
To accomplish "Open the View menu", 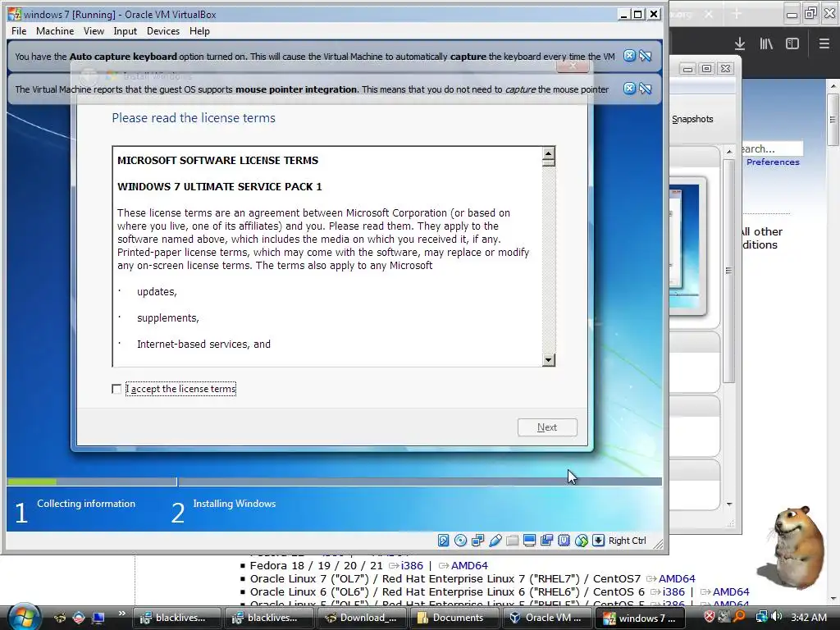I will coord(94,31).
